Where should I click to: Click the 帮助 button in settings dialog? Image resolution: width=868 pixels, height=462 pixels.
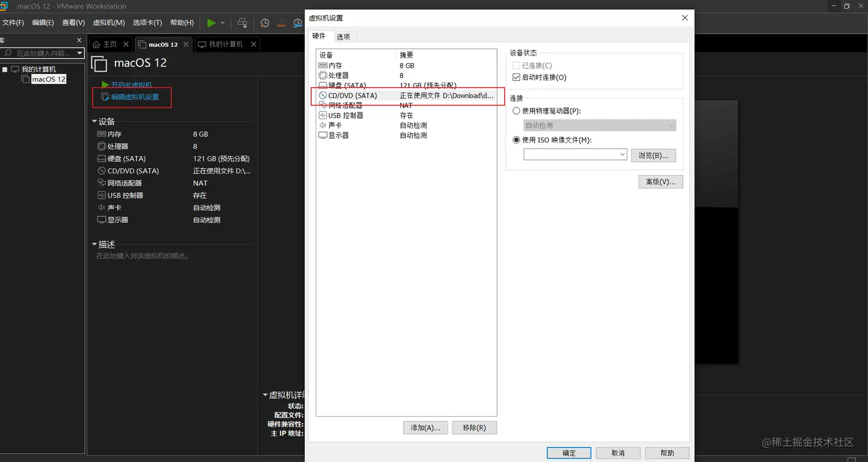point(667,453)
